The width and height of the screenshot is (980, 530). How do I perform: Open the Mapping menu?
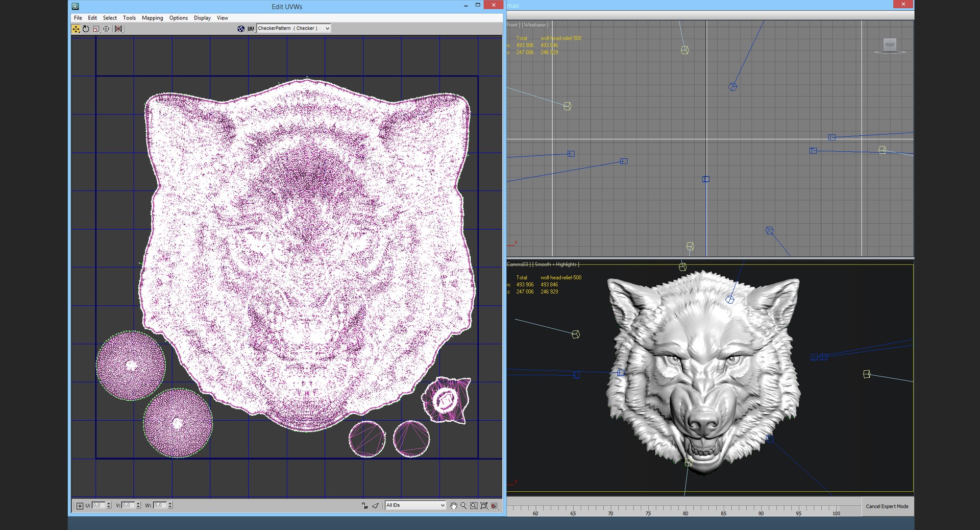(153, 18)
